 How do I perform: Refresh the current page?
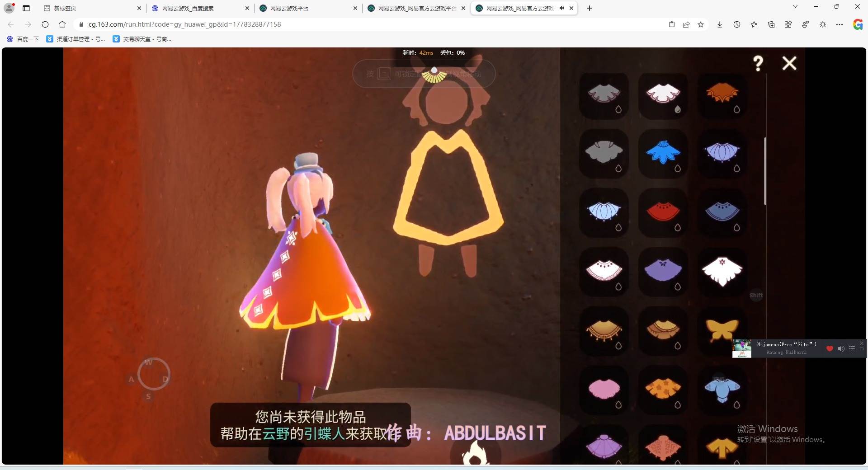[45, 24]
